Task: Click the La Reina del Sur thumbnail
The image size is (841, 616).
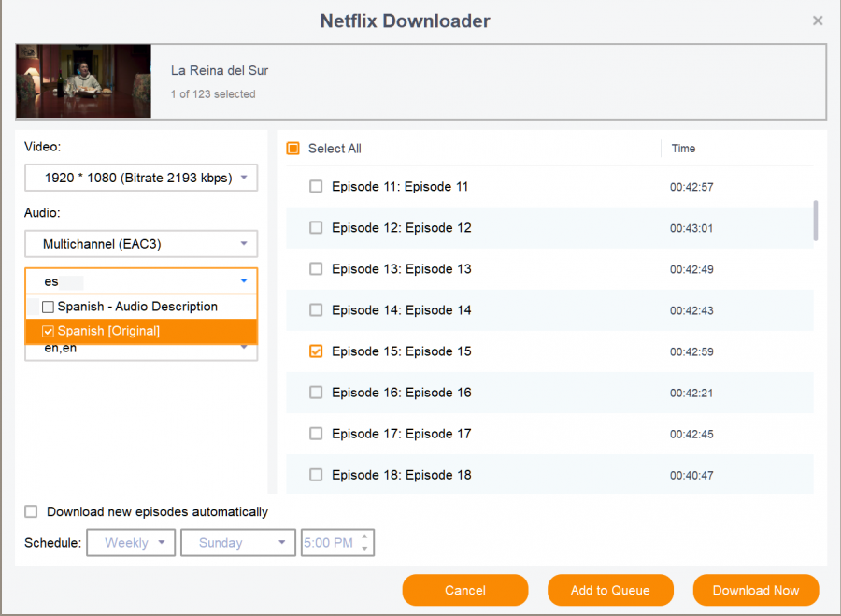Action: click(x=84, y=81)
